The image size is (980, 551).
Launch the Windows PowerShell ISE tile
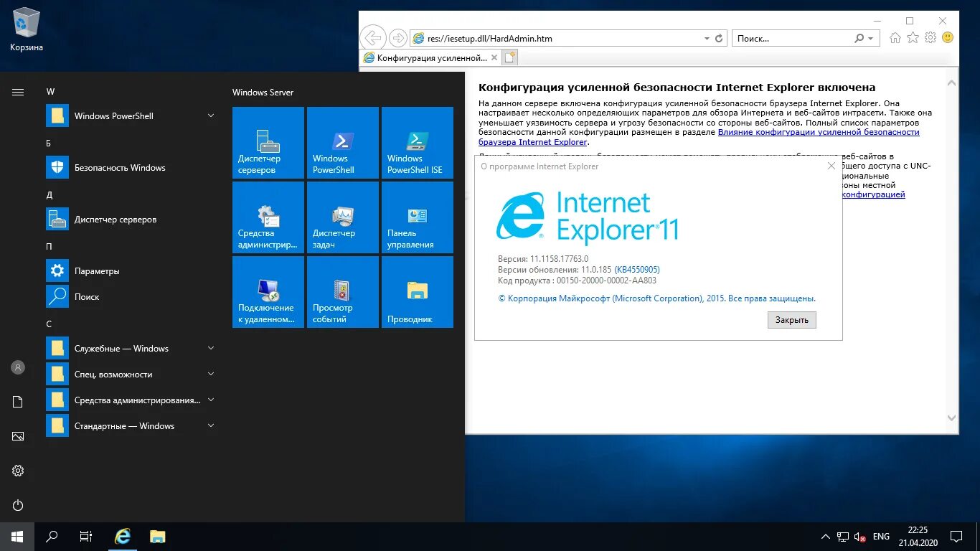418,143
